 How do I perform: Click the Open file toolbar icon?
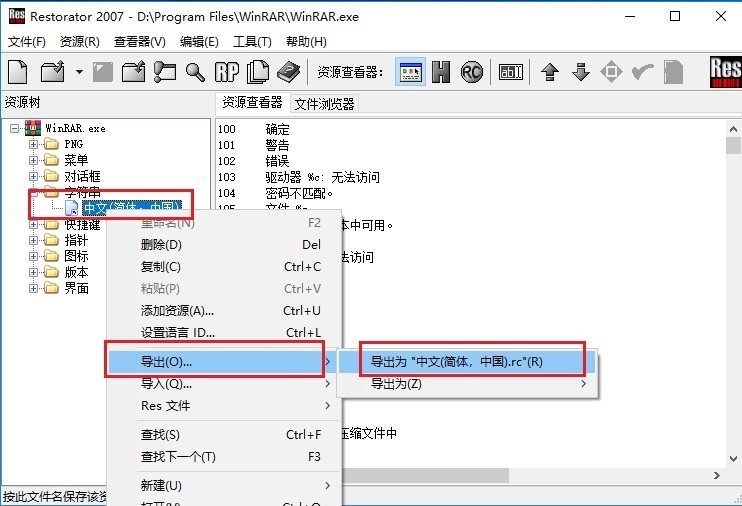coord(53,72)
